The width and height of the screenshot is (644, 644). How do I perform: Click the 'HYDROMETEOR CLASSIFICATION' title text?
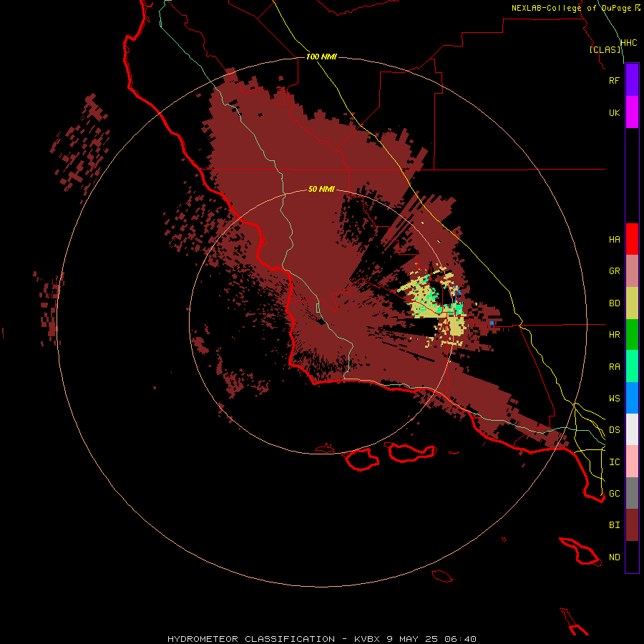[251, 639]
